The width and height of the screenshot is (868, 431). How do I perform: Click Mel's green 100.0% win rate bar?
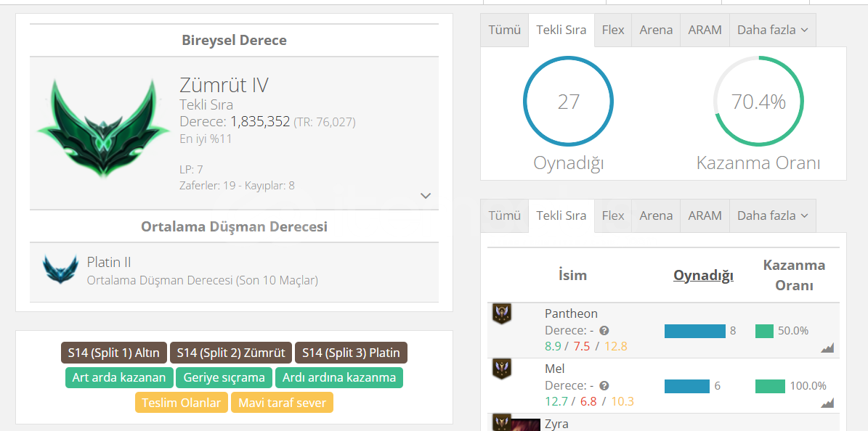point(770,386)
